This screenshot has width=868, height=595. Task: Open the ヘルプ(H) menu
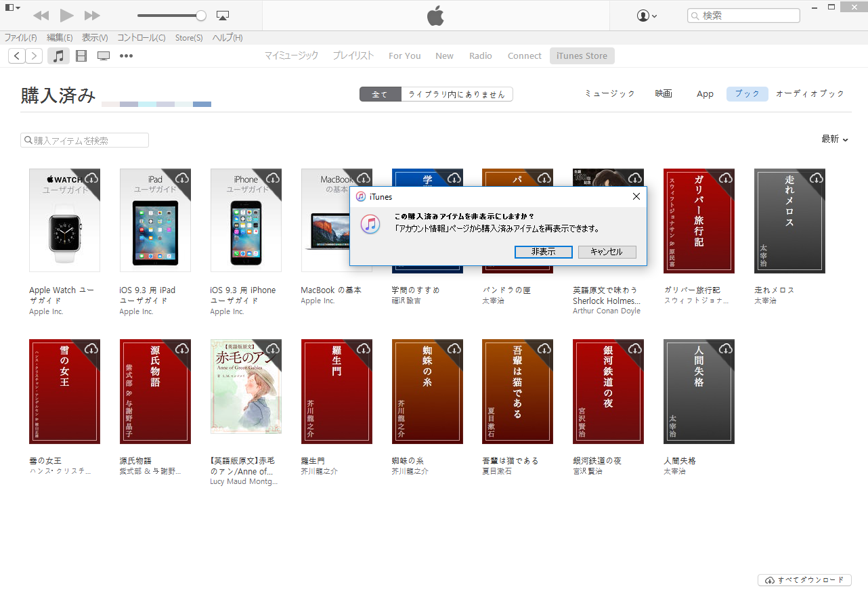pos(227,38)
